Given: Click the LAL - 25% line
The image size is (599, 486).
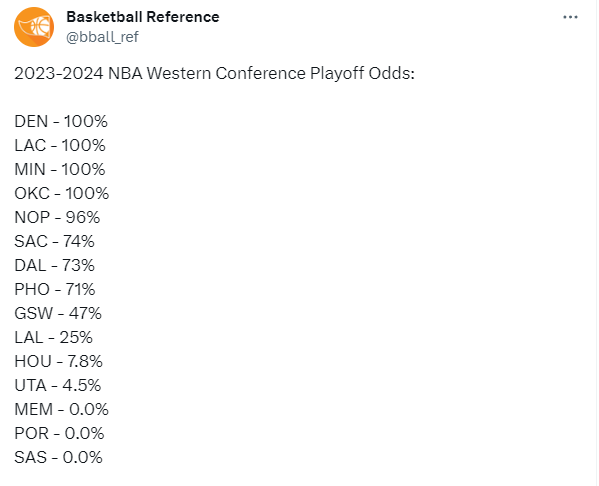Looking at the screenshot, I should [x=53, y=338].
